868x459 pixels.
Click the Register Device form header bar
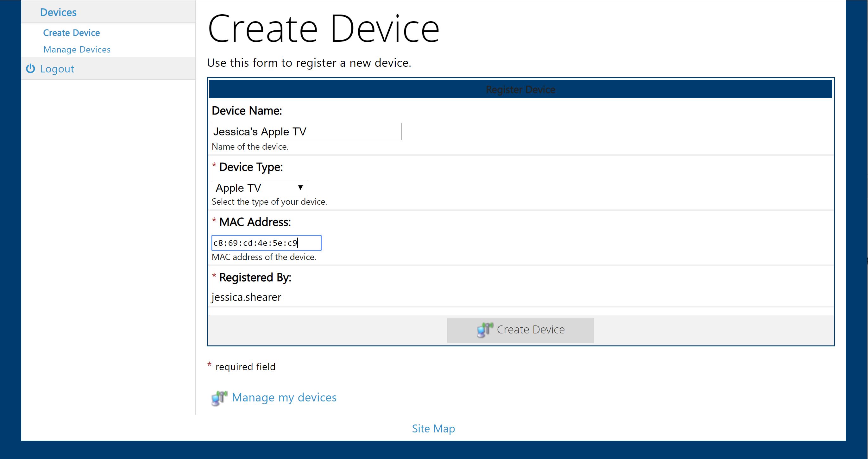[x=520, y=90]
